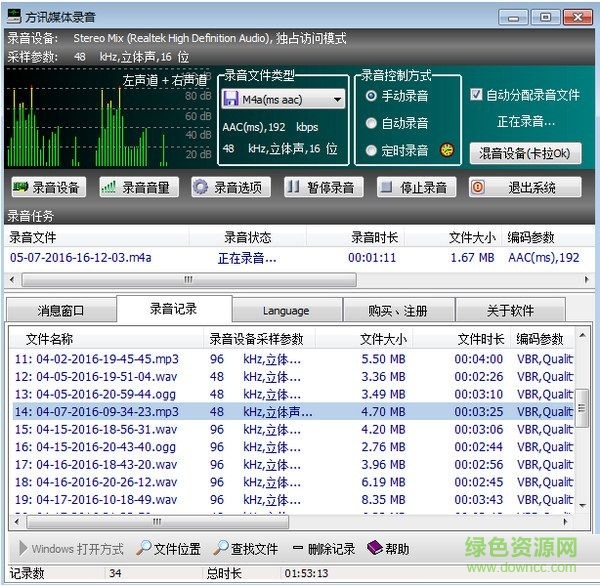Open 录音音量 recording volume panel
600x586 pixels.
coord(136,187)
